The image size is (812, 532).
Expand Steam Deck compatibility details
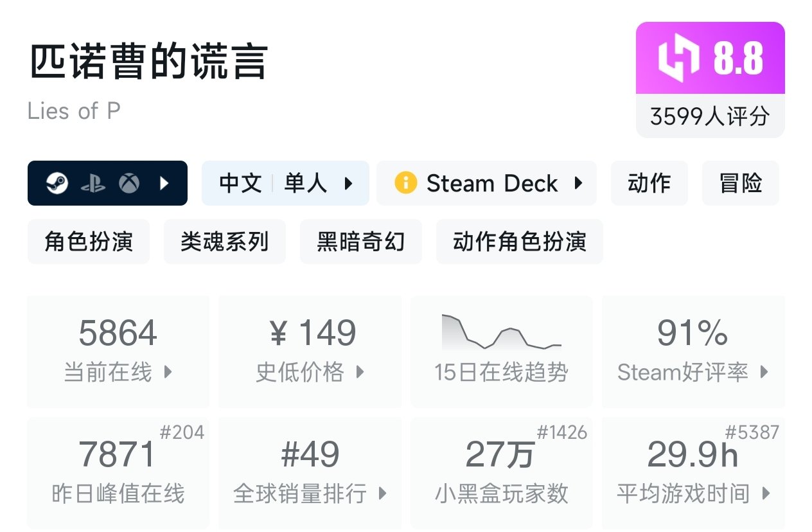(578, 183)
